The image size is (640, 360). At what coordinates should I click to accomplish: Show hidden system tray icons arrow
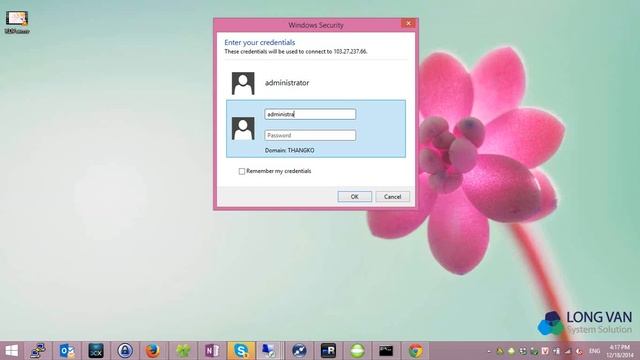(489, 351)
